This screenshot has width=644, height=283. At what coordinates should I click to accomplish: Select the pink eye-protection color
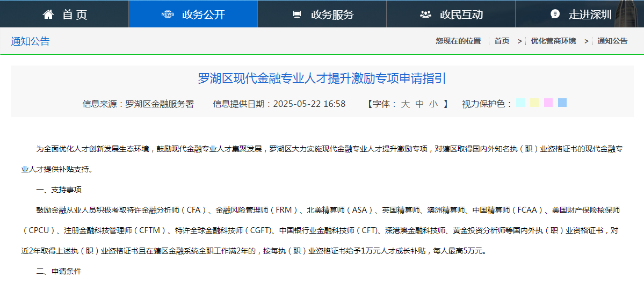click(x=548, y=103)
